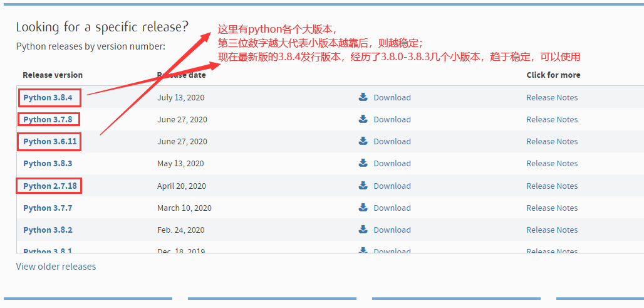Click the March 10, 2020 release date
The image size is (644, 308).
[x=184, y=208]
